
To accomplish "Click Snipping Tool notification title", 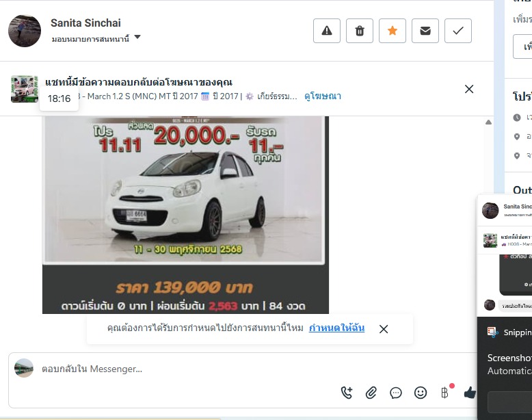I will coord(518,332).
